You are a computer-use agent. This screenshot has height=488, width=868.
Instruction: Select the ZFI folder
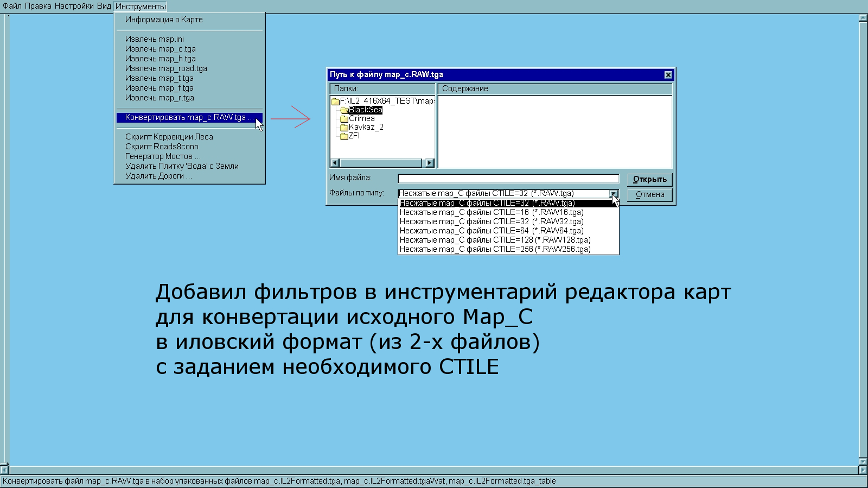(x=354, y=136)
